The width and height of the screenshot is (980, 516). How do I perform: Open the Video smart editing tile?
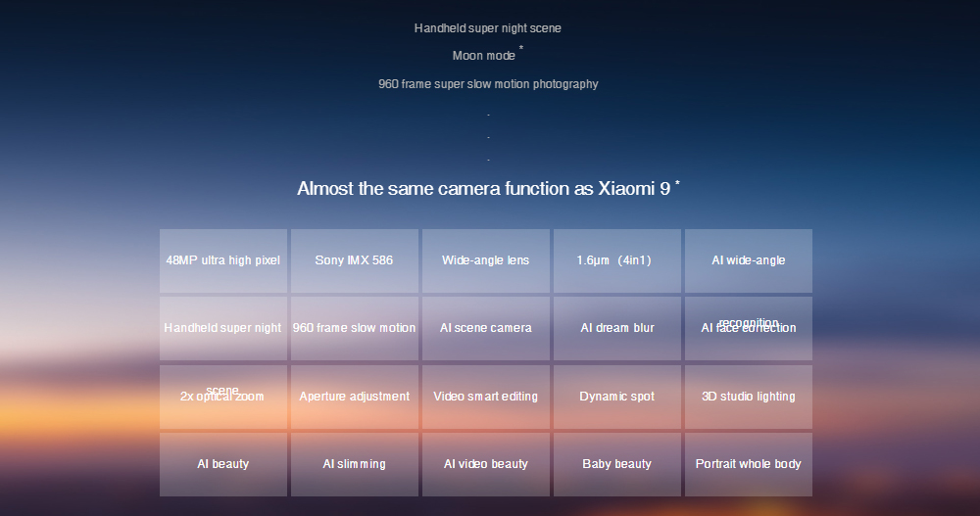(486, 397)
